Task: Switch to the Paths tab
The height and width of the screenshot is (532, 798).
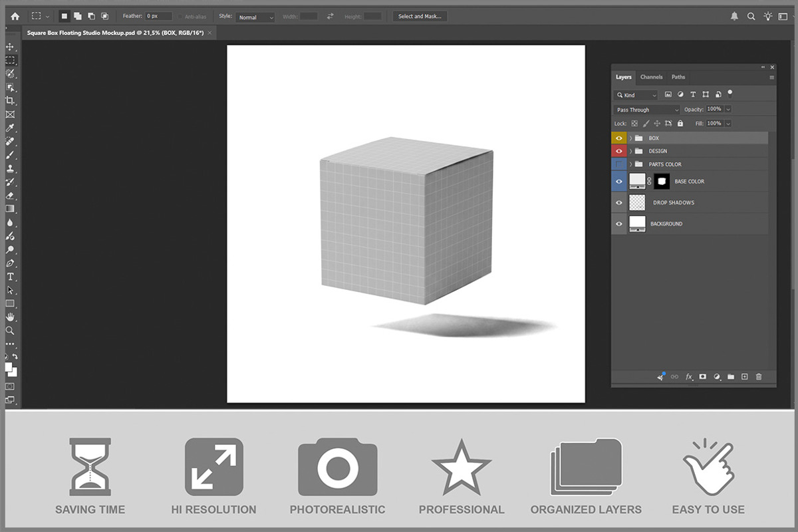Action: pos(678,77)
